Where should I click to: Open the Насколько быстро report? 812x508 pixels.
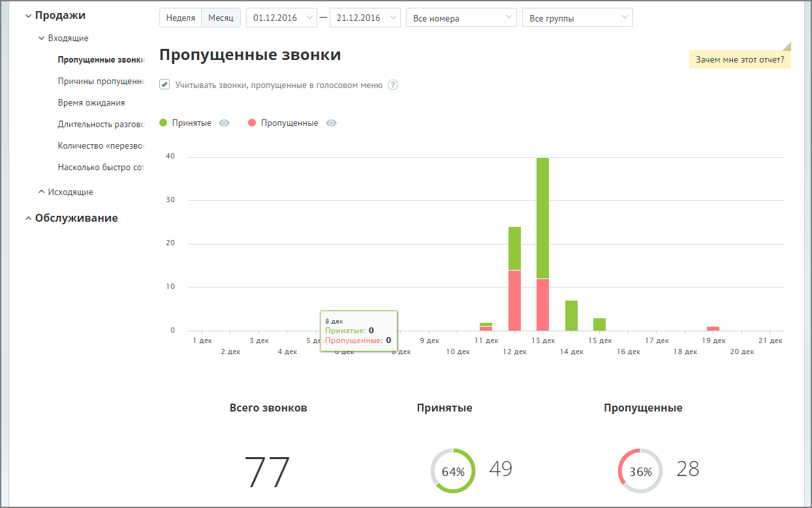[101, 168]
